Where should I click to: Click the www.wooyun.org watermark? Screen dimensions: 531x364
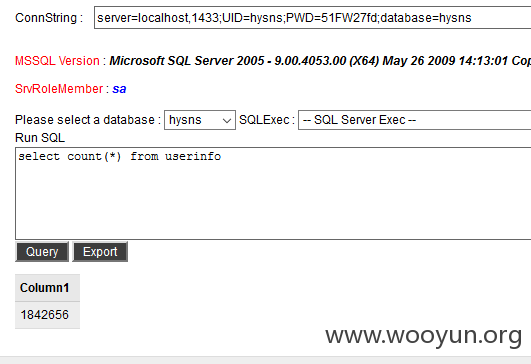tap(424, 336)
